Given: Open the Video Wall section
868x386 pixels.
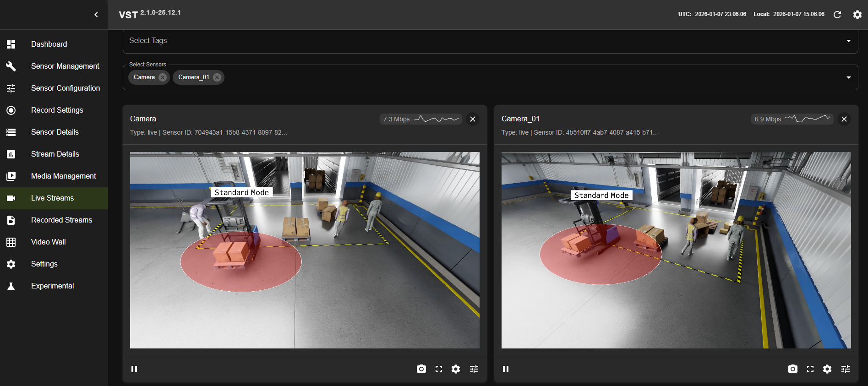Looking at the screenshot, I should pos(48,242).
